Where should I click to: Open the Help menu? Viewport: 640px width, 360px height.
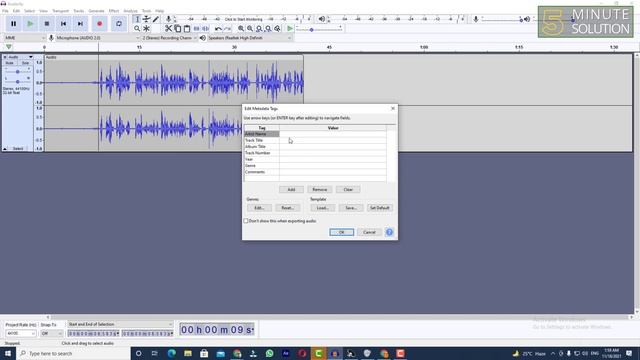(x=160, y=11)
